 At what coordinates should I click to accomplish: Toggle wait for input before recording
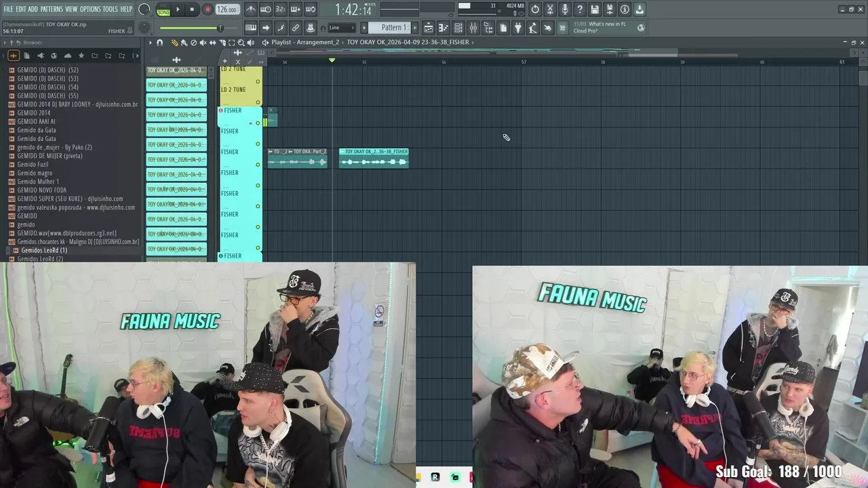pyautogui.click(x=266, y=9)
